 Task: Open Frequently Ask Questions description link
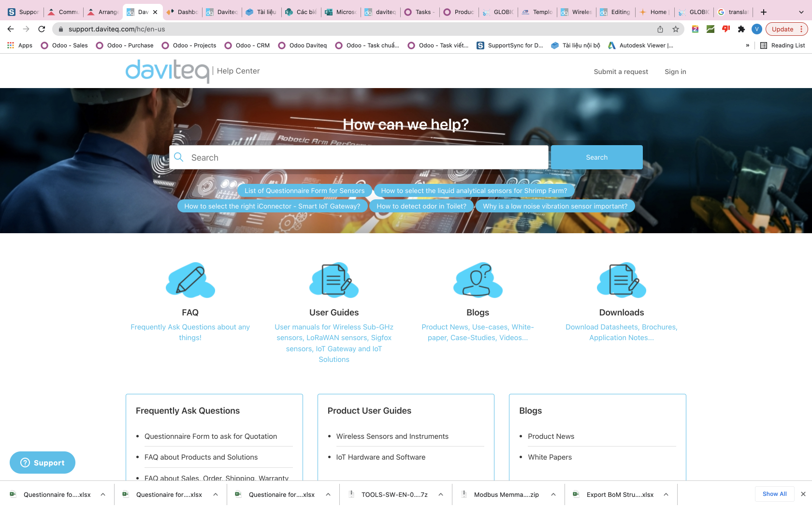tap(190, 332)
